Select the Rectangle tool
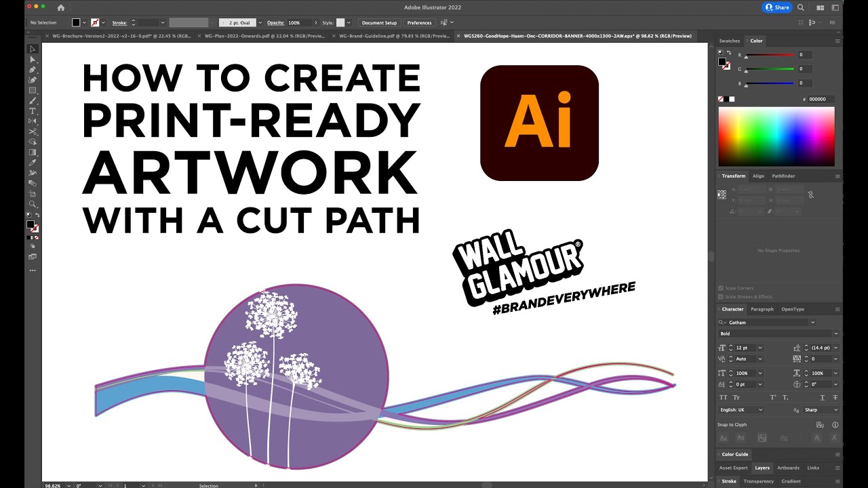The height and width of the screenshot is (488, 868). click(32, 90)
